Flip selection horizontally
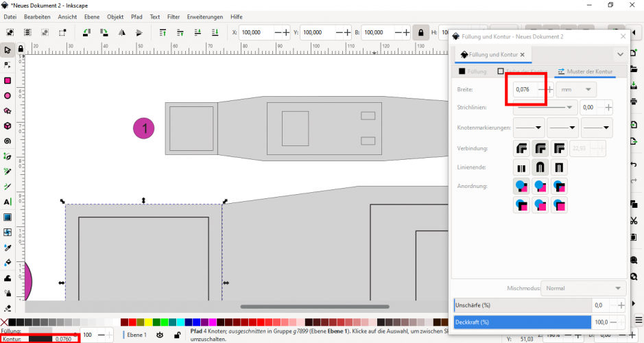This screenshot has width=644, height=343. click(x=121, y=32)
